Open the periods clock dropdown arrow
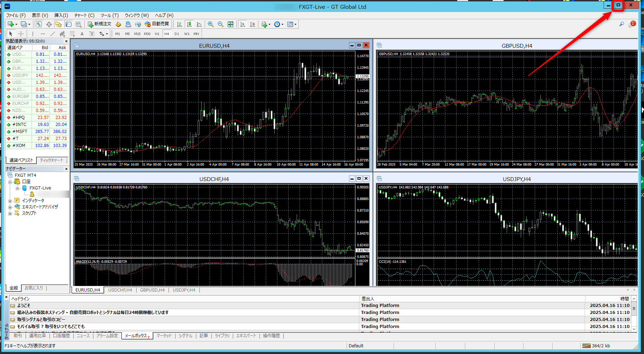This screenshot has width=644, height=354. click(282, 25)
